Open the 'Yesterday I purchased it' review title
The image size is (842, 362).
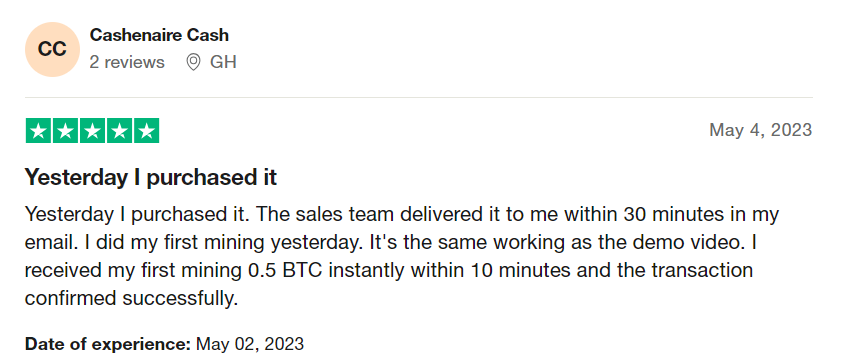point(151,177)
